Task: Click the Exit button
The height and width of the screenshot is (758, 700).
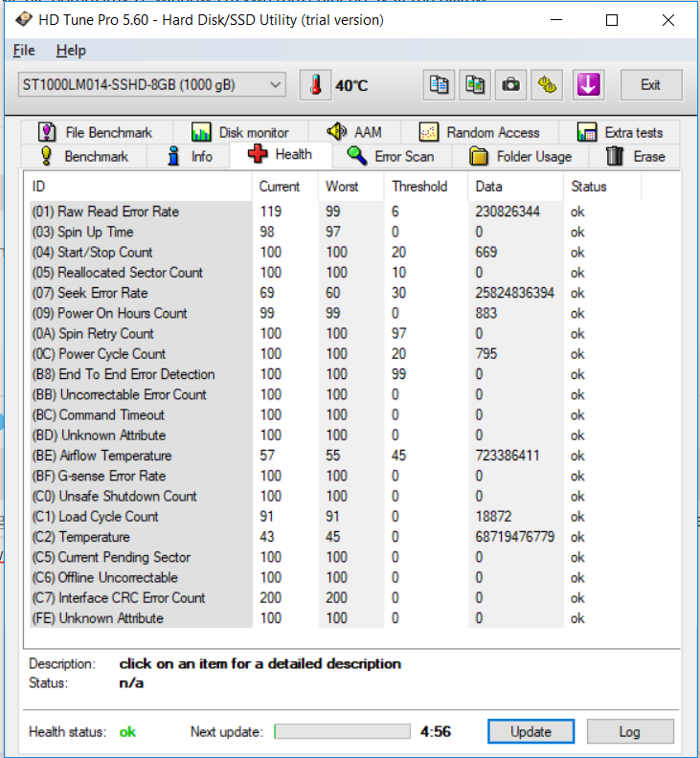Action: 651,85
